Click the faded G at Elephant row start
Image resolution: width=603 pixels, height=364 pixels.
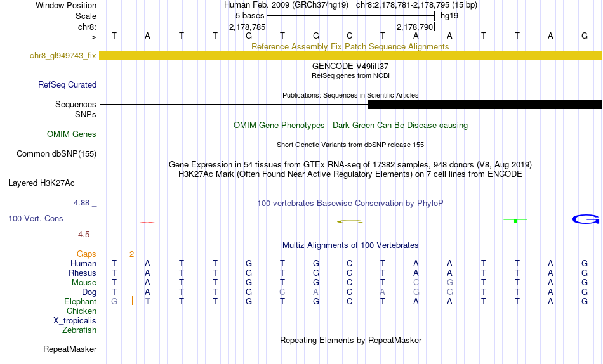coord(114,302)
